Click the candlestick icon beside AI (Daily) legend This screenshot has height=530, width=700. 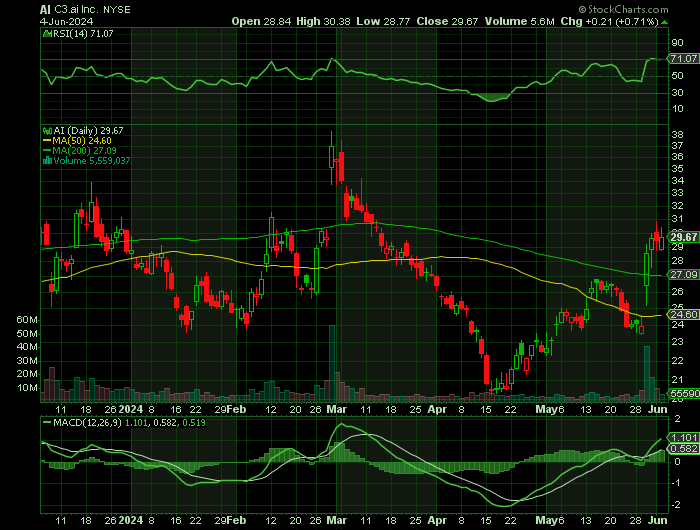pyautogui.click(x=47, y=131)
